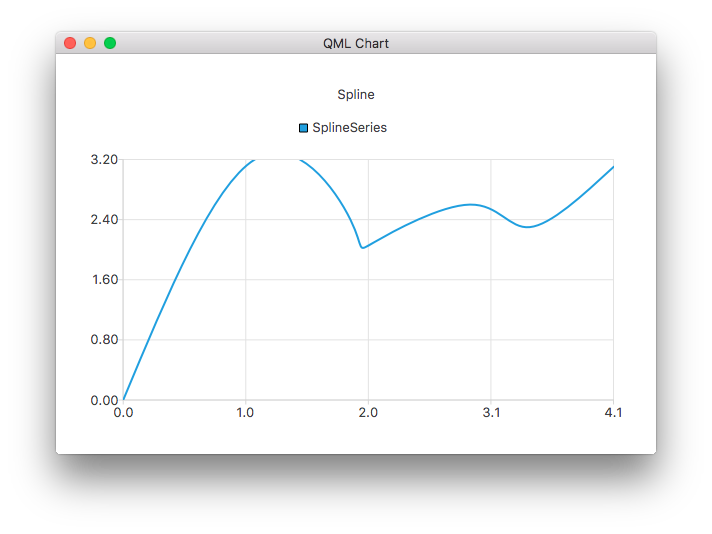This screenshot has width=712, height=534.
Task: Maximize the window with the green button
Action: tap(110, 43)
